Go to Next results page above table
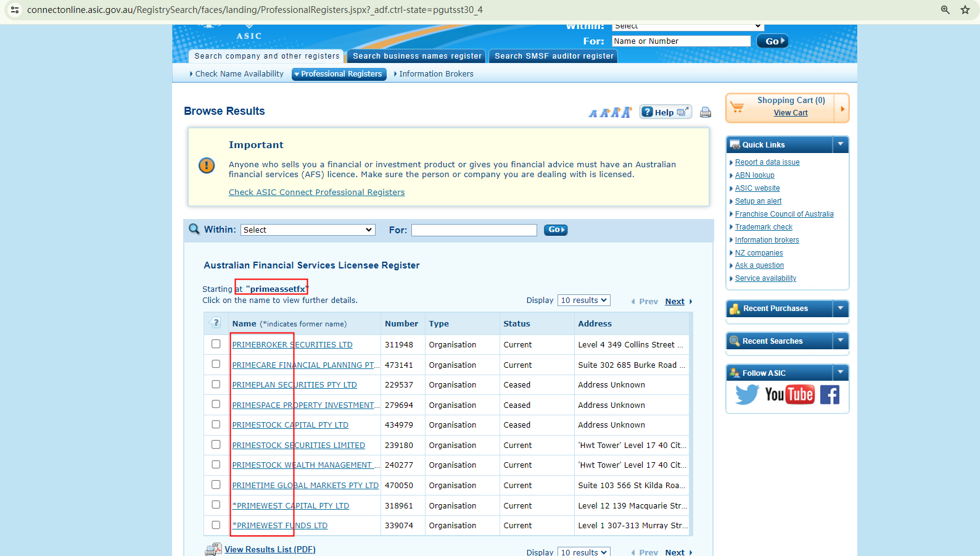The height and width of the screenshot is (556, 980). coord(675,302)
